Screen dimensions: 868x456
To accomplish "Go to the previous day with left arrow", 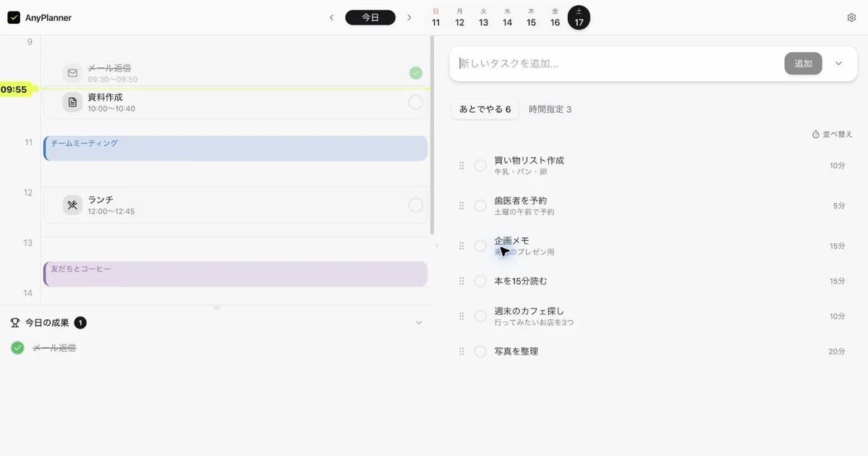I will point(331,17).
